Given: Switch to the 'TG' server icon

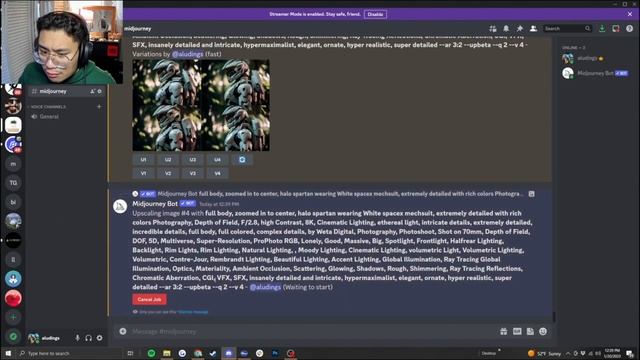Looking at the screenshot, I should coord(13,183).
